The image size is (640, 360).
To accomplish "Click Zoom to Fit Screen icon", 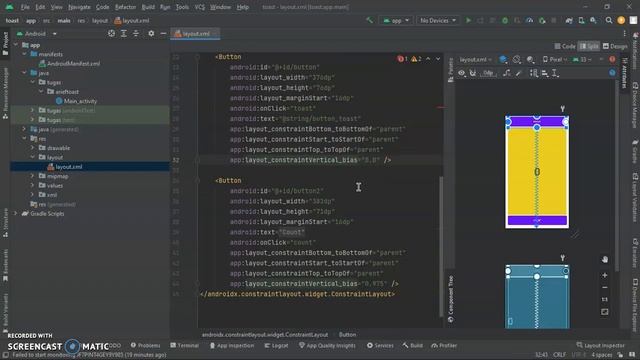I will [x=605, y=312].
